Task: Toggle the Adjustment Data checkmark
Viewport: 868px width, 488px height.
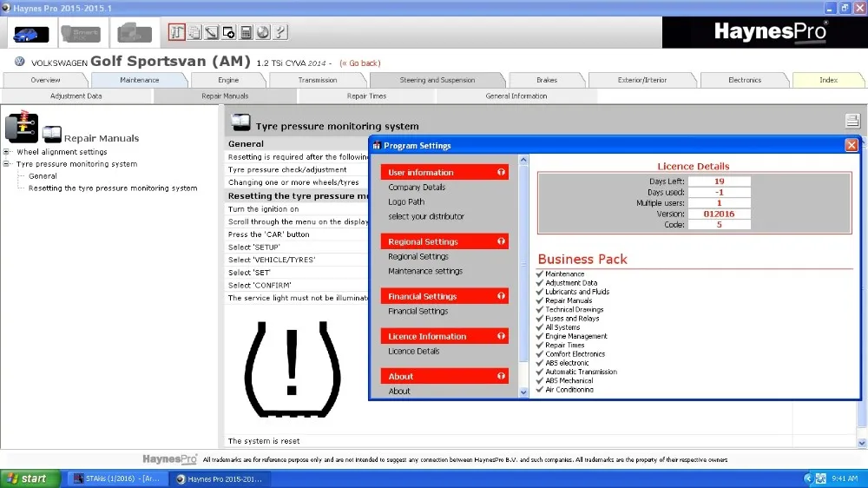Action: click(540, 282)
